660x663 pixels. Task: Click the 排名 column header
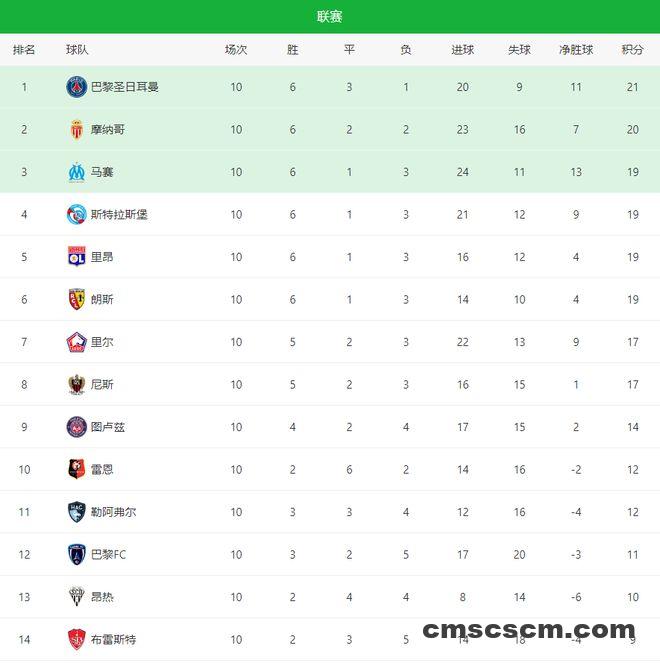[24, 50]
